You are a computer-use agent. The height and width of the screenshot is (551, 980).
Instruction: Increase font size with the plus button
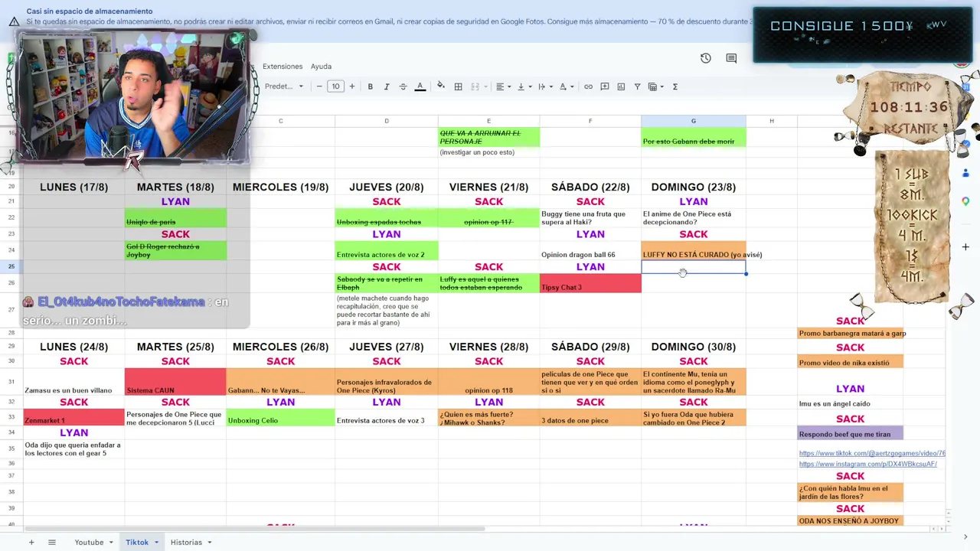click(x=352, y=86)
